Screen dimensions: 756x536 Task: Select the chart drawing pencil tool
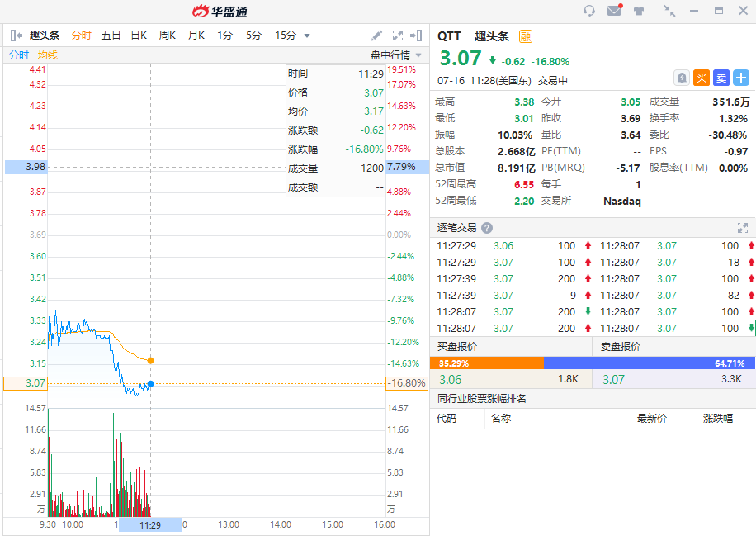376,36
